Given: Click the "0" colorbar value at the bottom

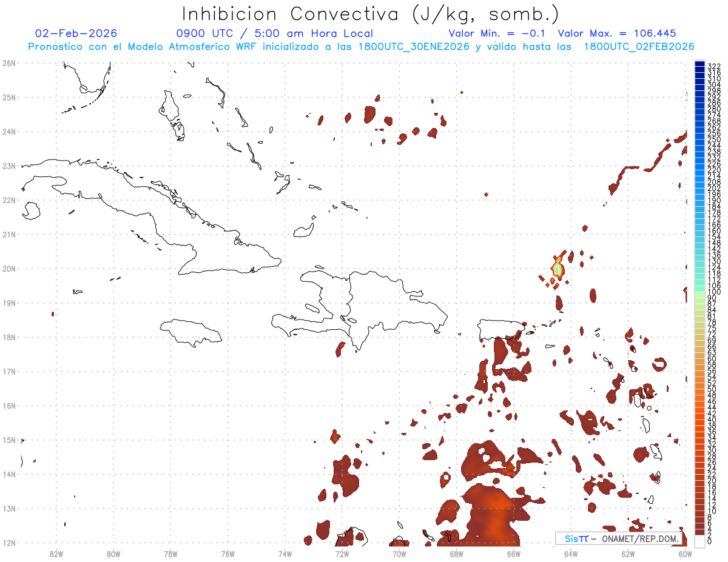Looking at the screenshot, I should tap(710, 541).
